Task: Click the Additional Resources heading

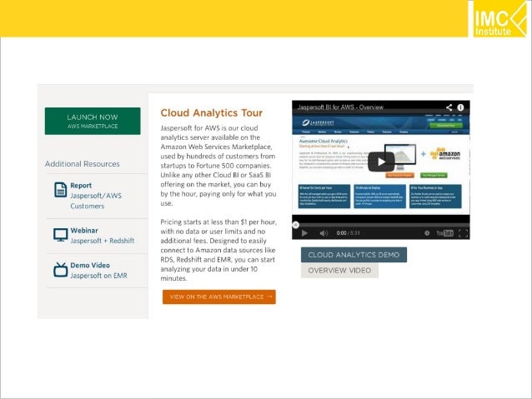Action: point(82,164)
